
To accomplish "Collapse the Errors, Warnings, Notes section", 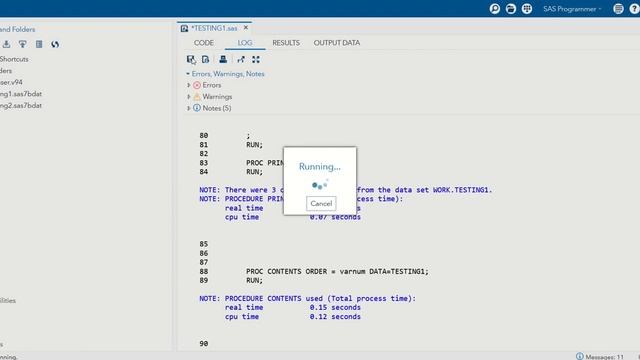I will click(188, 74).
